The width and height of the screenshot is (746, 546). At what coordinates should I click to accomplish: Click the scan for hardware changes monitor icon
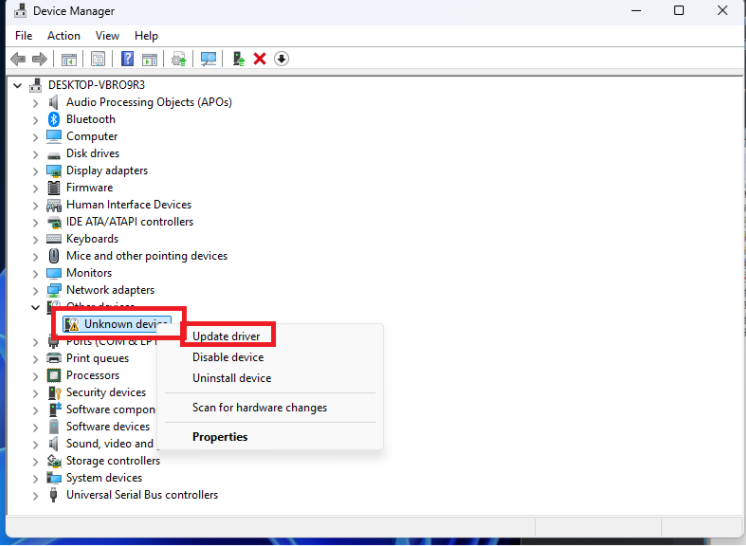click(208, 59)
